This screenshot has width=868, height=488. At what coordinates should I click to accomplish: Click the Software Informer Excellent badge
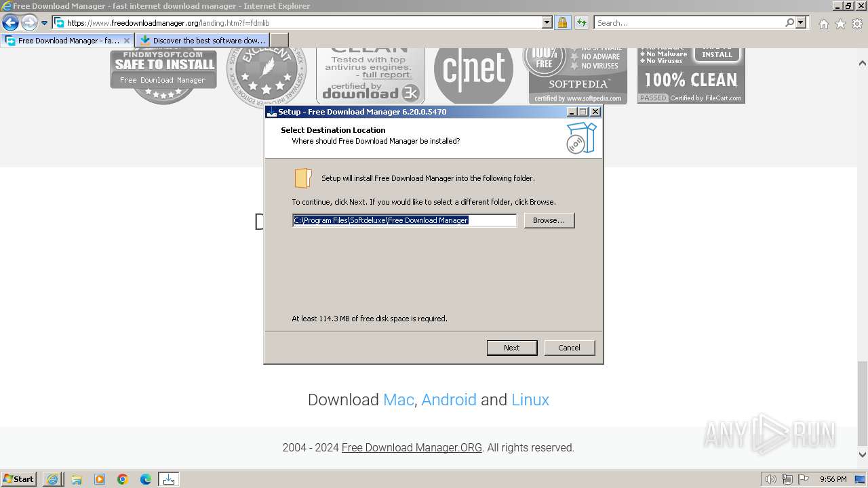tap(267, 78)
